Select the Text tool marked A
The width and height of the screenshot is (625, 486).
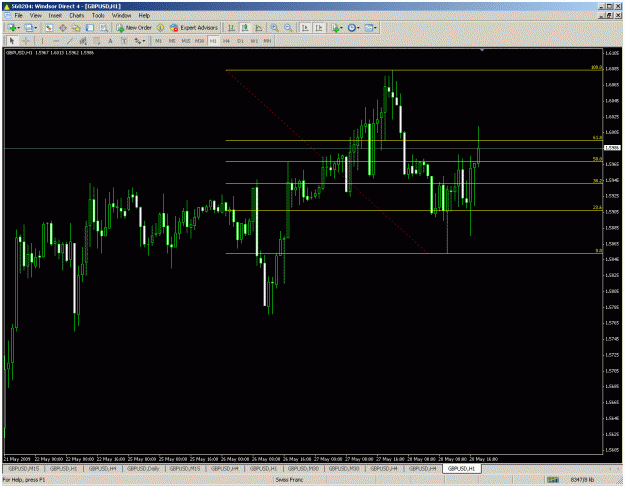(x=110, y=41)
